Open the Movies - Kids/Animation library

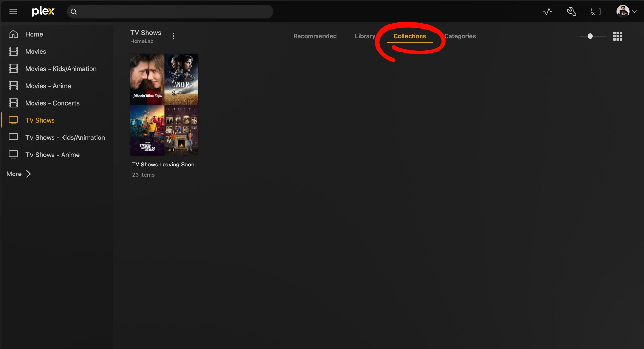click(61, 69)
